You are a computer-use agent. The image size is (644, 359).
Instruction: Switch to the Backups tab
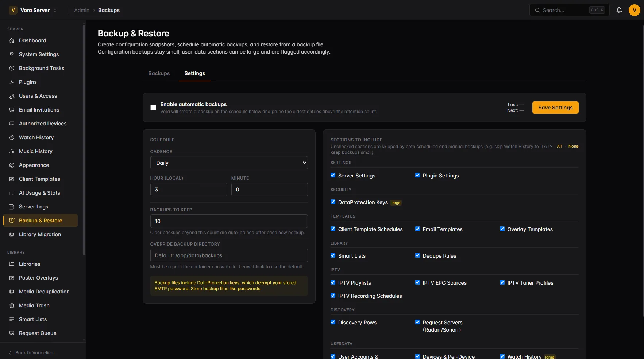click(x=159, y=73)
